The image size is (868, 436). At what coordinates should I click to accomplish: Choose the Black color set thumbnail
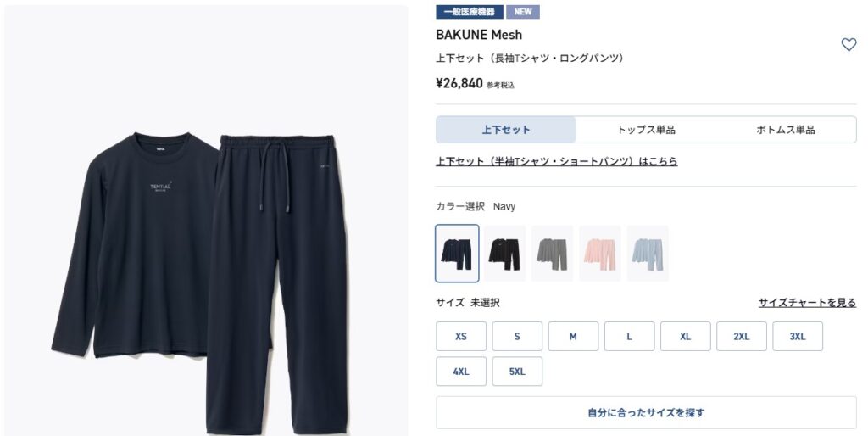tap(504, 253)
